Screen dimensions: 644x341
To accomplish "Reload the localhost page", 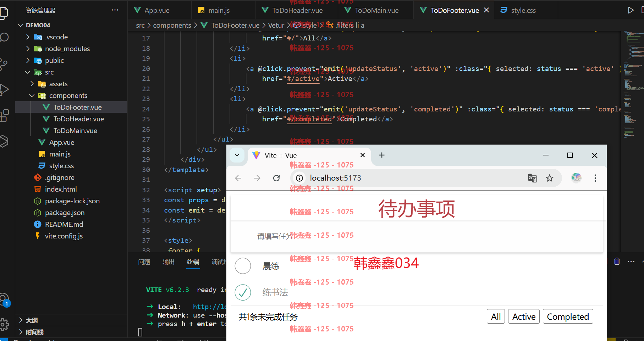I will [276, 178].
